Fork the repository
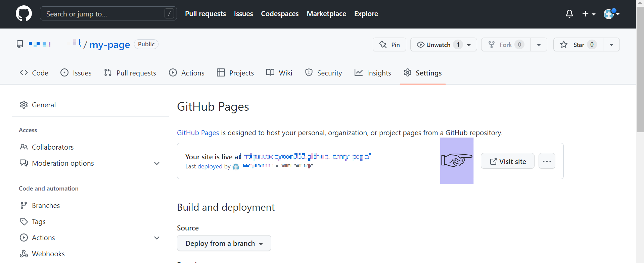 pos(506,45)
